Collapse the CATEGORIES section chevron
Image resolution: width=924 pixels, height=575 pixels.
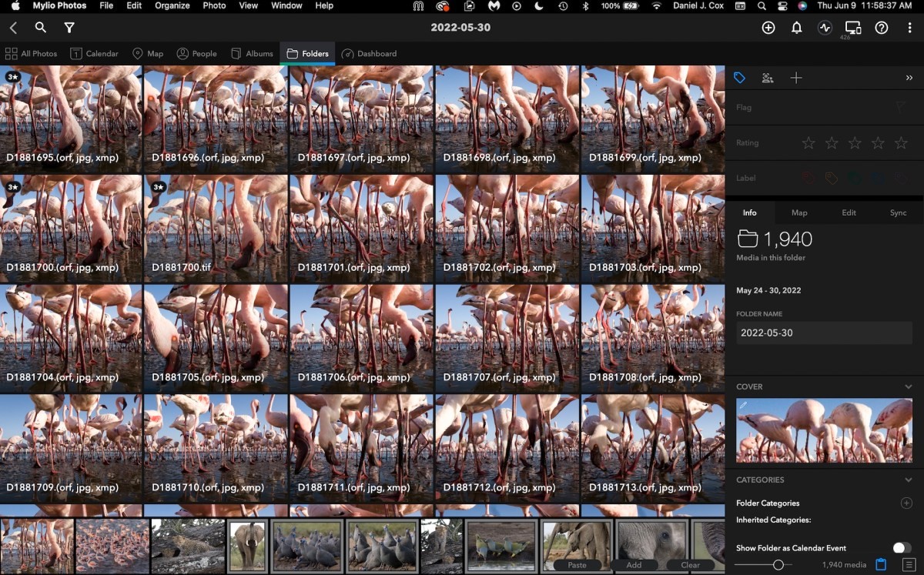(x=909, y=480)
